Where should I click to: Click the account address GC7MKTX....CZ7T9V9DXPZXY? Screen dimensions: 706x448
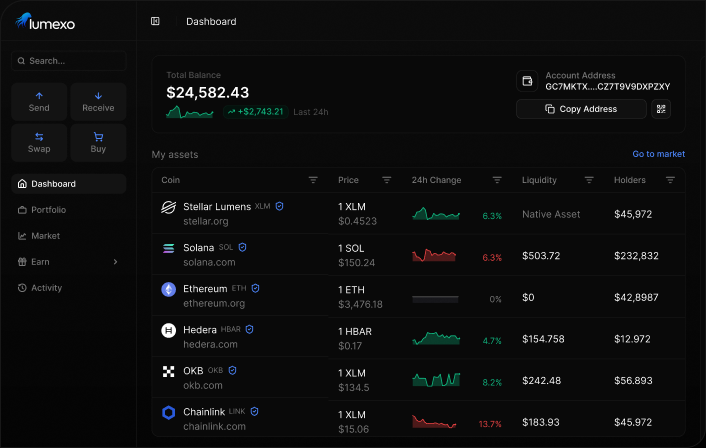[x=608, y=86]
